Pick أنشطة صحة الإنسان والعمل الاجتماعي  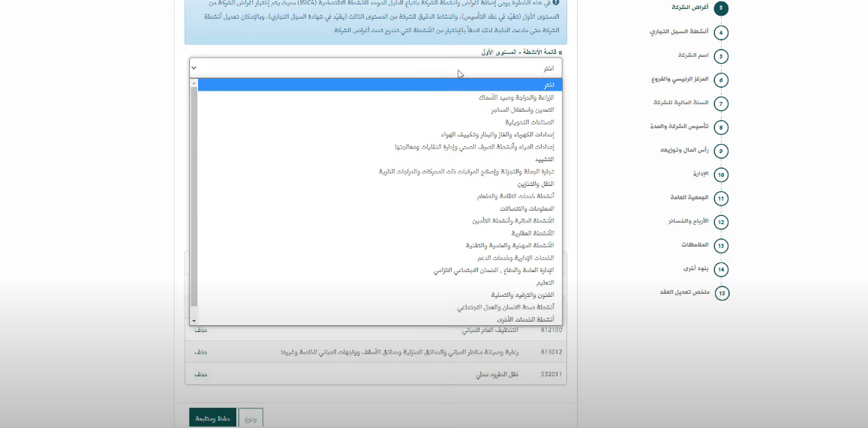(x=380, y=307)
